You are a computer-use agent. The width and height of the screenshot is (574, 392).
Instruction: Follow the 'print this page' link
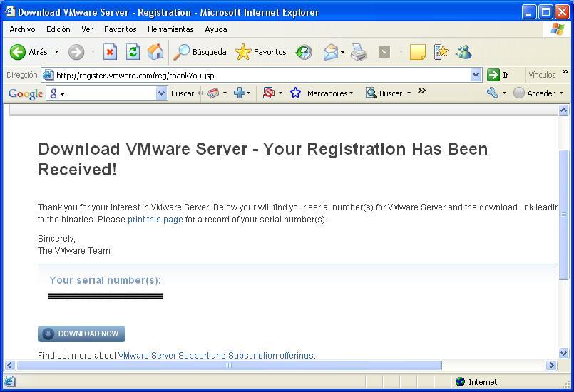click(155, 220)
